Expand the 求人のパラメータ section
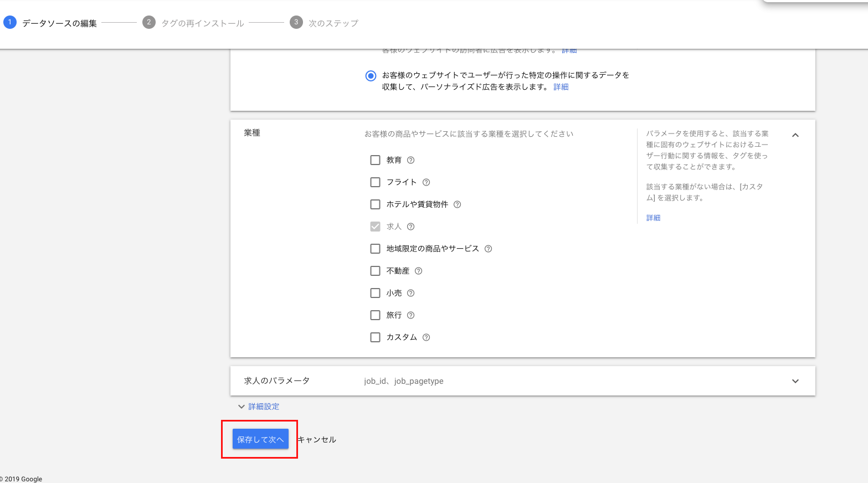Image resolution: width=868 pixels, height=483 pixels. [x=795, y=381]
